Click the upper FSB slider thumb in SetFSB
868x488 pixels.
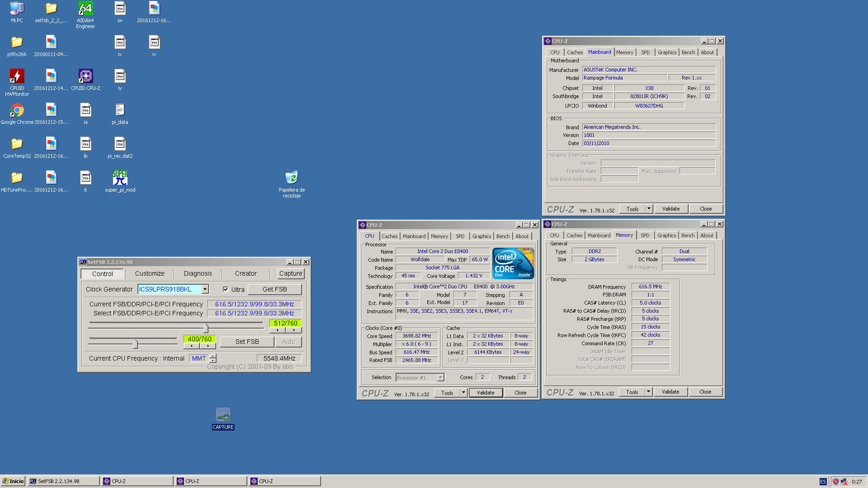[x=206, y=328]
